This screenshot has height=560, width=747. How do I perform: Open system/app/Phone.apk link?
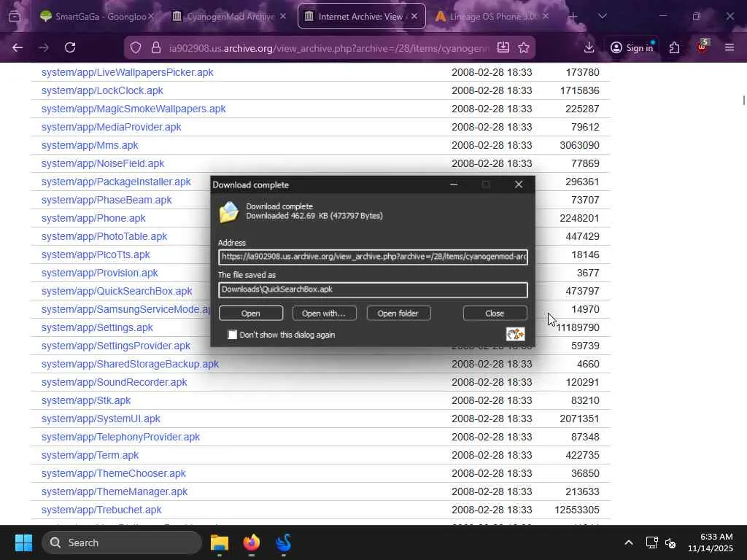(93, 218)
